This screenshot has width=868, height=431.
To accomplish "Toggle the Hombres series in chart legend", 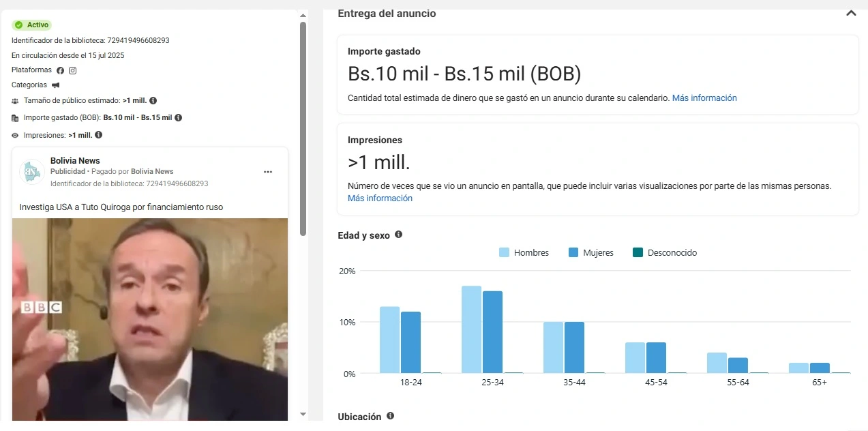I will click(524, 252).
